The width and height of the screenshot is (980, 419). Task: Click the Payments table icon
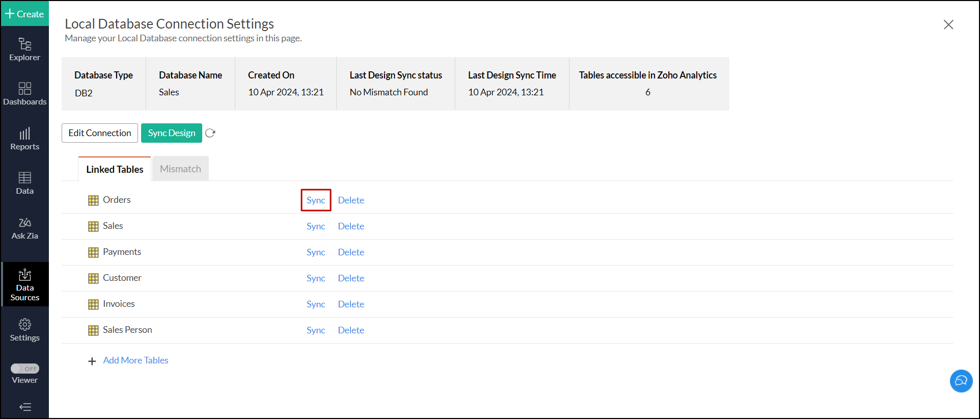[93, 252]
